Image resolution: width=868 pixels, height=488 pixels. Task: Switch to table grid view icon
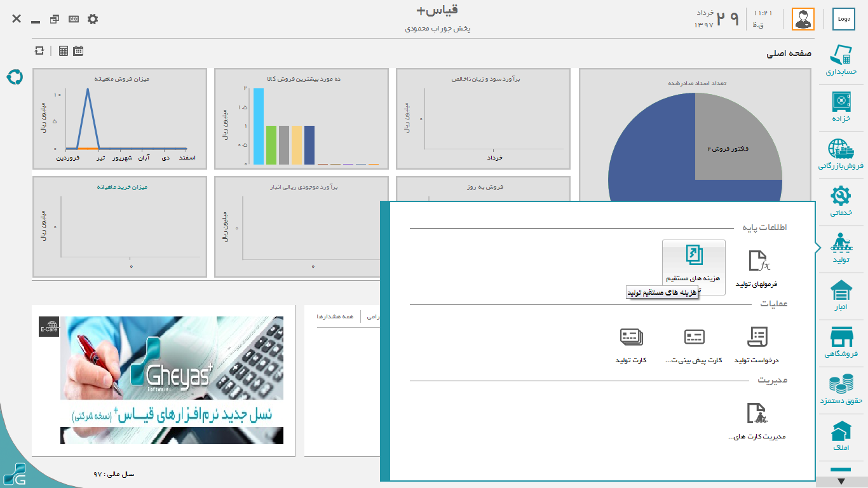pyautogui.click(x=64, y=51)
